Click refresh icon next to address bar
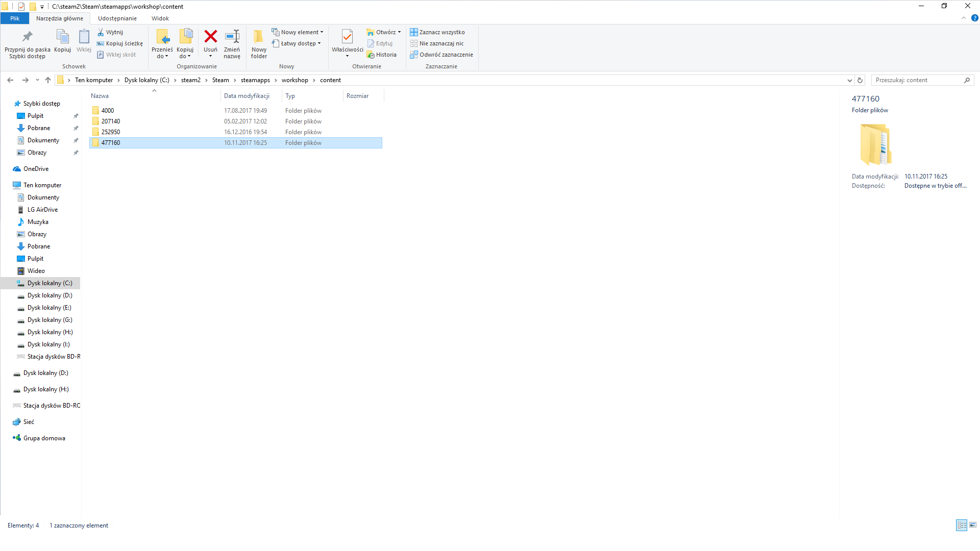Screen dimensions: 980x551 (860, 80)
